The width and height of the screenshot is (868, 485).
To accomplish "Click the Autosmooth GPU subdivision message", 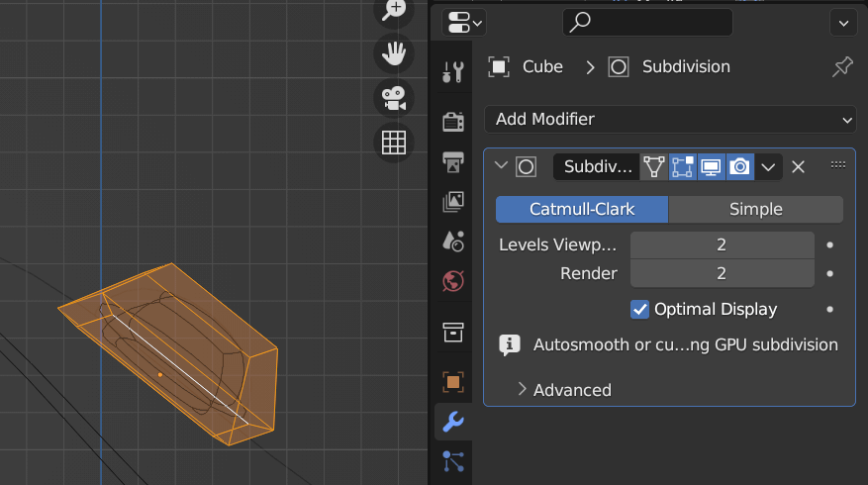I will click(x=685, y=344).
